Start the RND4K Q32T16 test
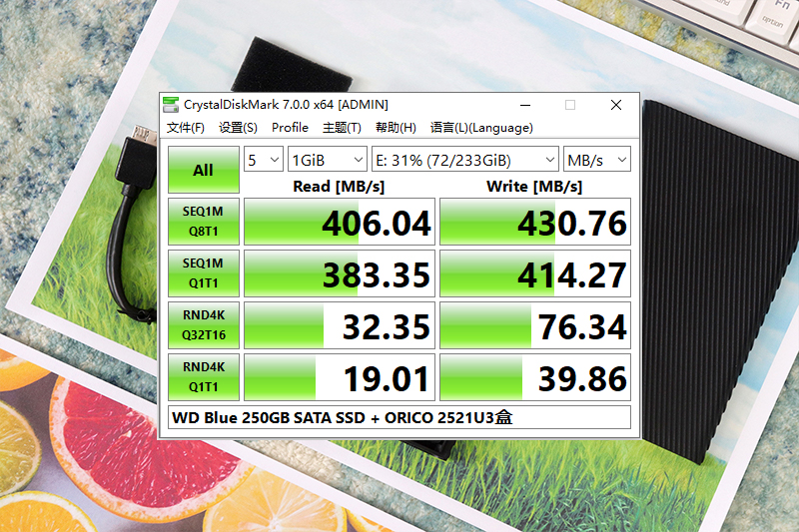Viewport: 799px width, 532px height. point(204,325)
